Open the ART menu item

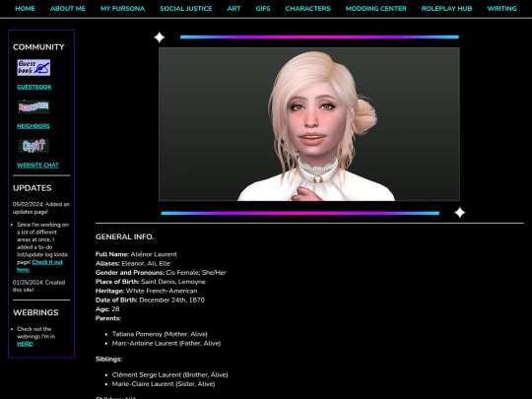pos(233,9)
